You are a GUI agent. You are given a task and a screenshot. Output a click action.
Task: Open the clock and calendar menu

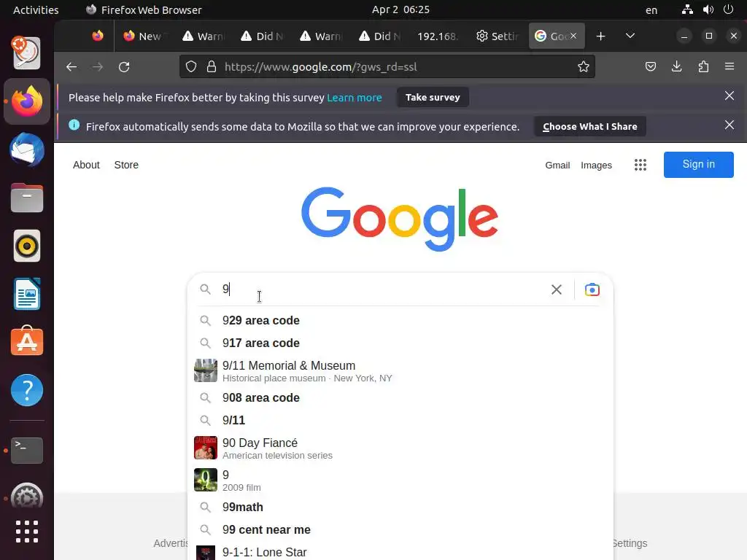(400, 9)
